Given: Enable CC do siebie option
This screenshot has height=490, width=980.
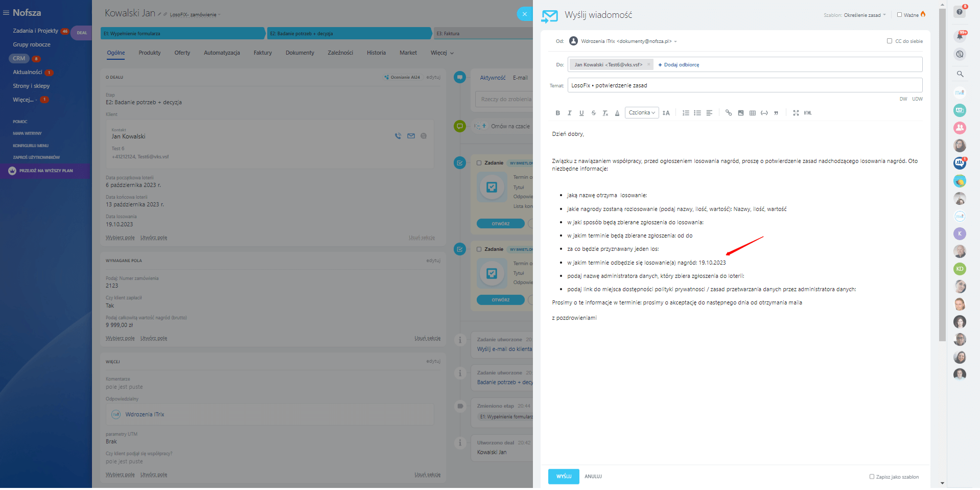Looking at the screenshot, I should click(890, 41).
